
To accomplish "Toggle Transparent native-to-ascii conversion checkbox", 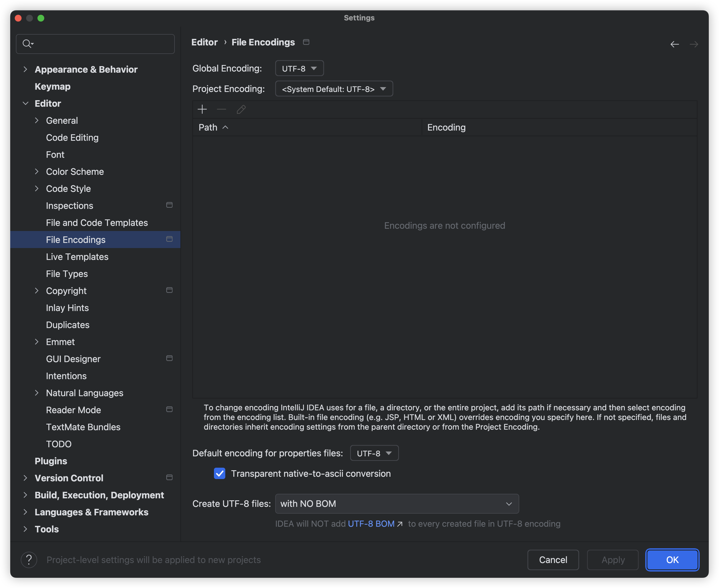I will pyautogui.click(x=219, y=474).
